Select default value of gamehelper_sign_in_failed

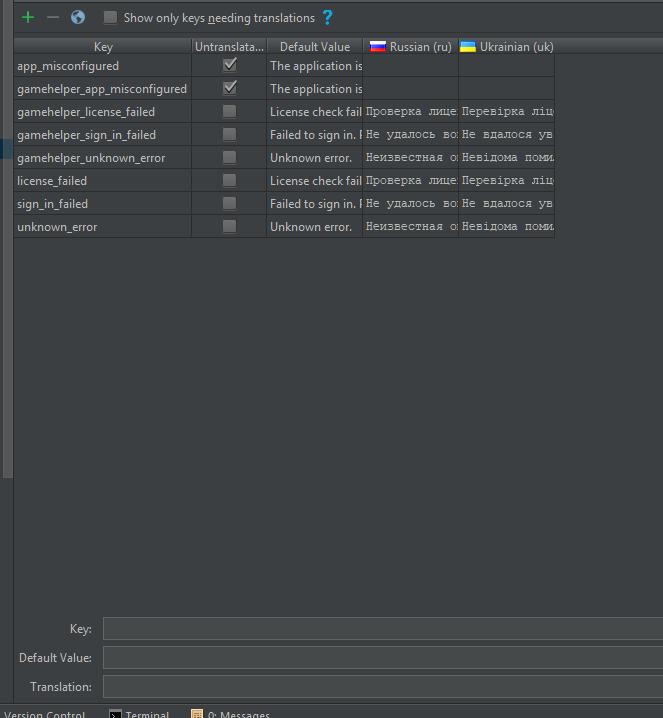[315, 135]
